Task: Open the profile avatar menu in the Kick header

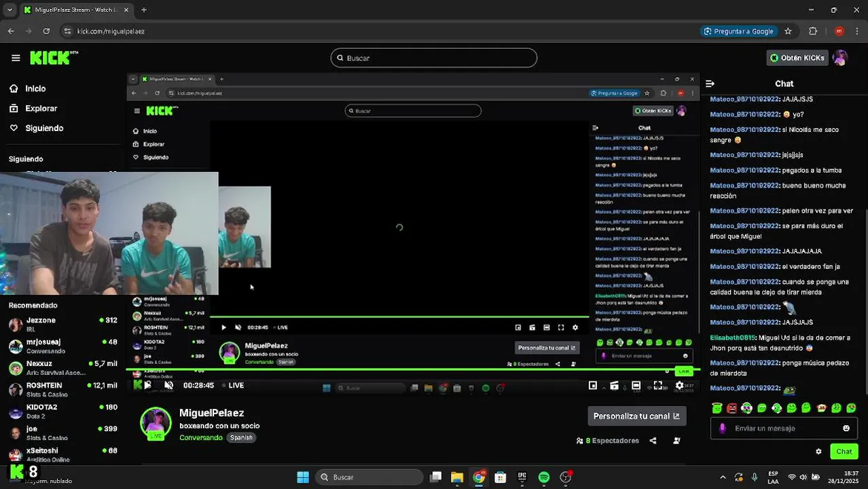Action: tap(841, 58)
